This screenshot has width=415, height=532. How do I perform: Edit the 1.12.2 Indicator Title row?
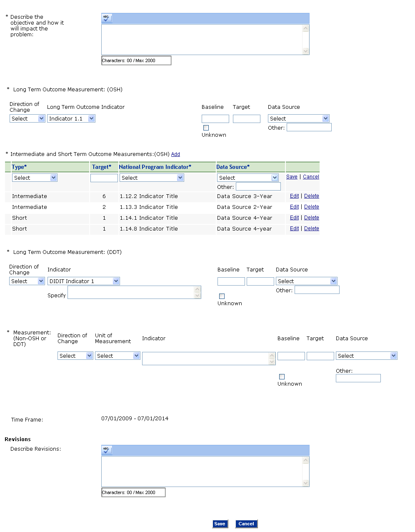click(x=294, y=196)
